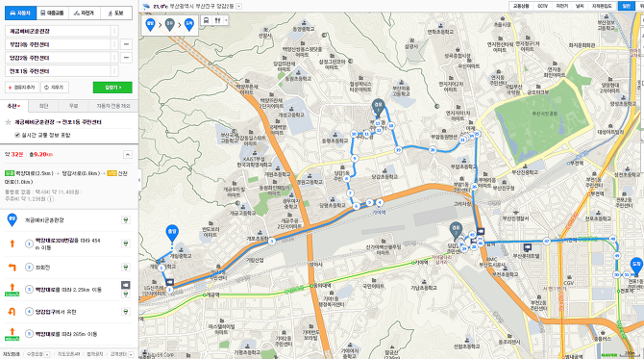Screen dimensions: 644x359
Task: Toggle CCTV layer on map
Action: tap(542, 6)
